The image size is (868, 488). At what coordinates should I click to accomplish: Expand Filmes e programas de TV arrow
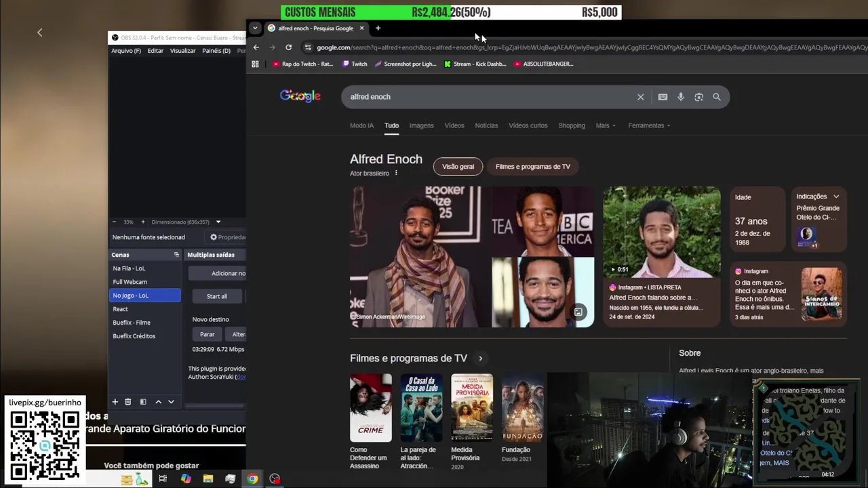(x=481, y=359)
